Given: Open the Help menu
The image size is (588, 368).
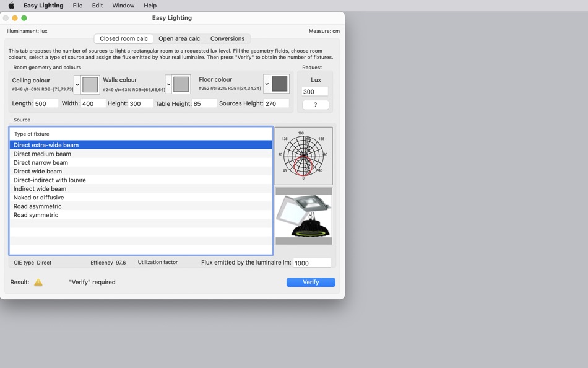Looking at the screenshot, I should point(150,5).
